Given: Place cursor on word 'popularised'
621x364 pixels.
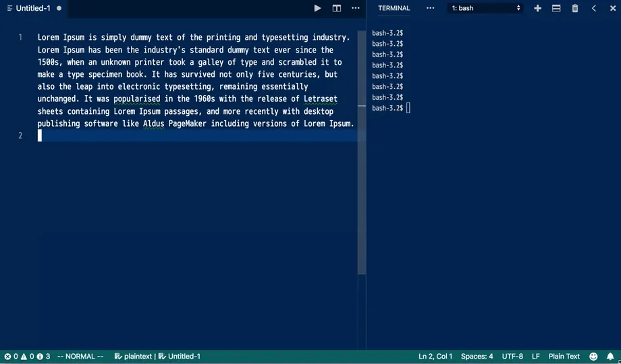Looking at the screenshot, I should [137, 98].
